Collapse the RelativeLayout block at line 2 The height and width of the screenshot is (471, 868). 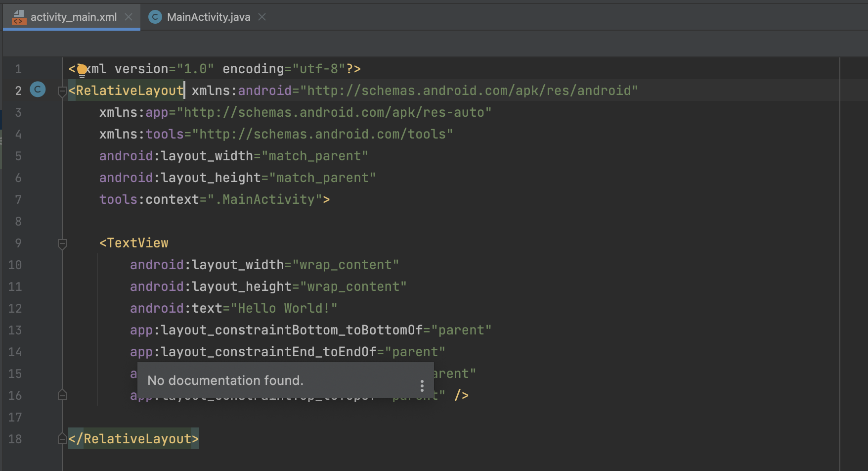(x=62, y=91)
